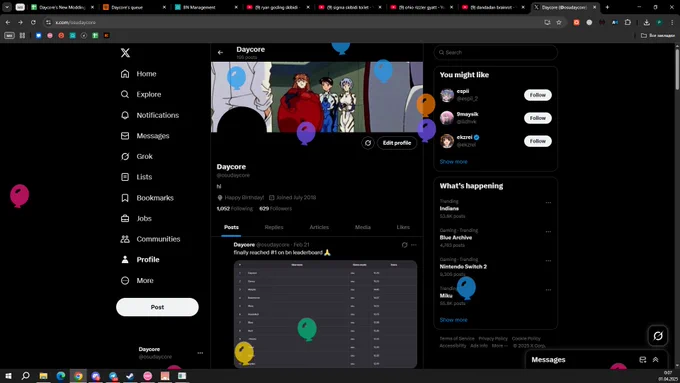Open Explore from the sidebar
The width and height of the screenshot is (680, 383).
tap(141, 94)
